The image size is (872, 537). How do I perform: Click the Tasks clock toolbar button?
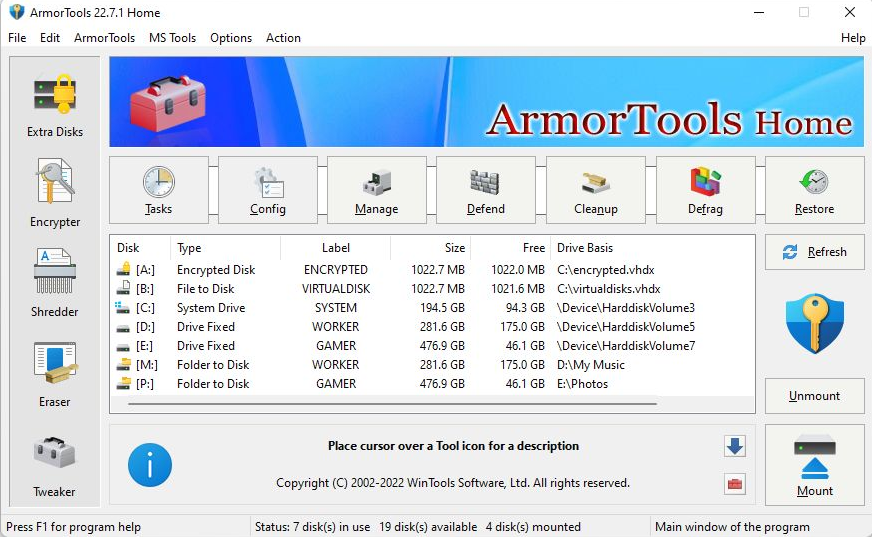pyautogui.click(x=158, y=190)
